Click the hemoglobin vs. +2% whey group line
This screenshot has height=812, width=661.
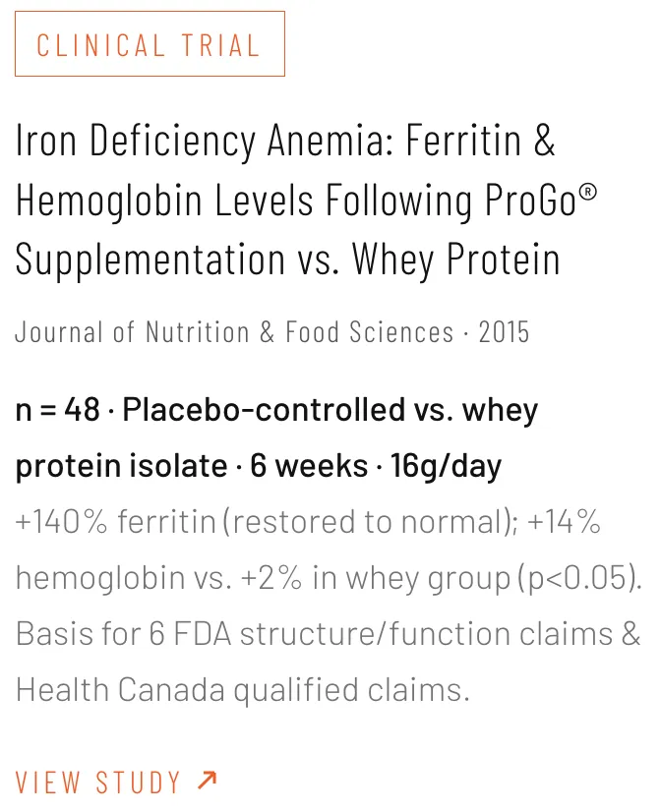[263, 578]
